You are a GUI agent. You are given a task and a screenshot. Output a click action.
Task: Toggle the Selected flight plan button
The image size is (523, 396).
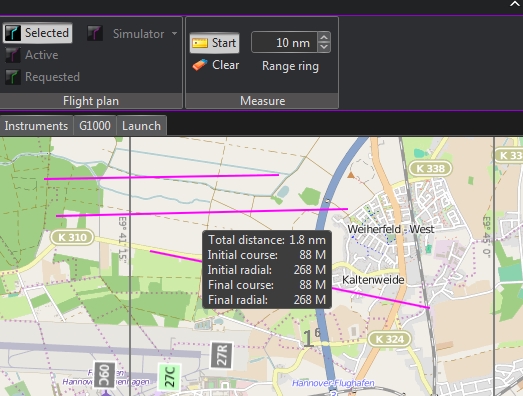pos(37,33)
